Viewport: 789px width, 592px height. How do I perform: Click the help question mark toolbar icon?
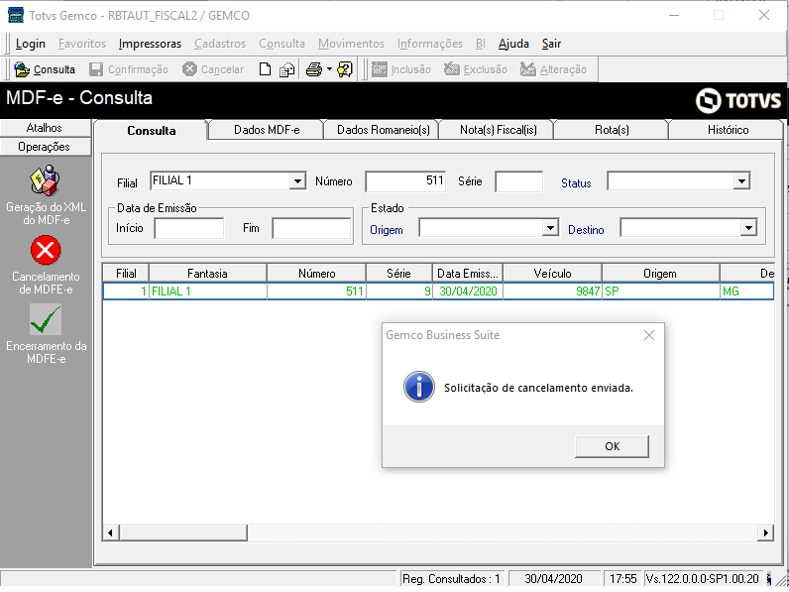(345, 69)
